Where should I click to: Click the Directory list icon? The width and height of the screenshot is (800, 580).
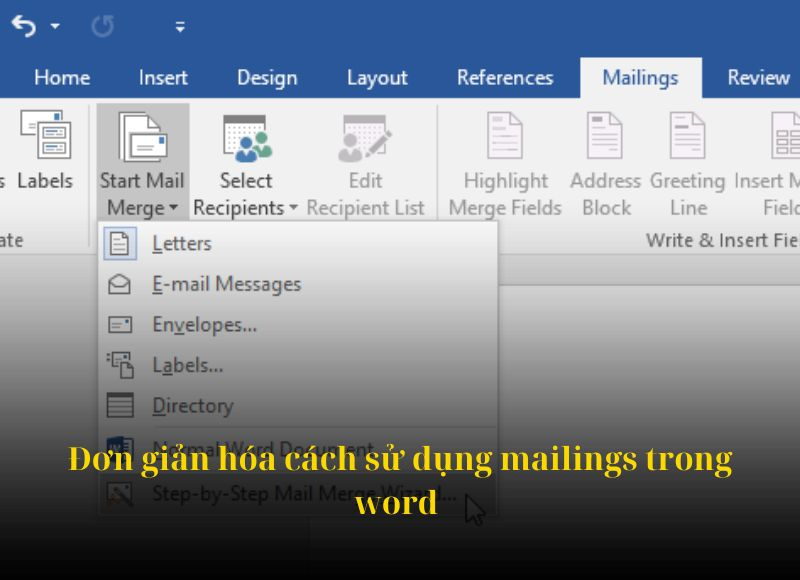point(120,406)
